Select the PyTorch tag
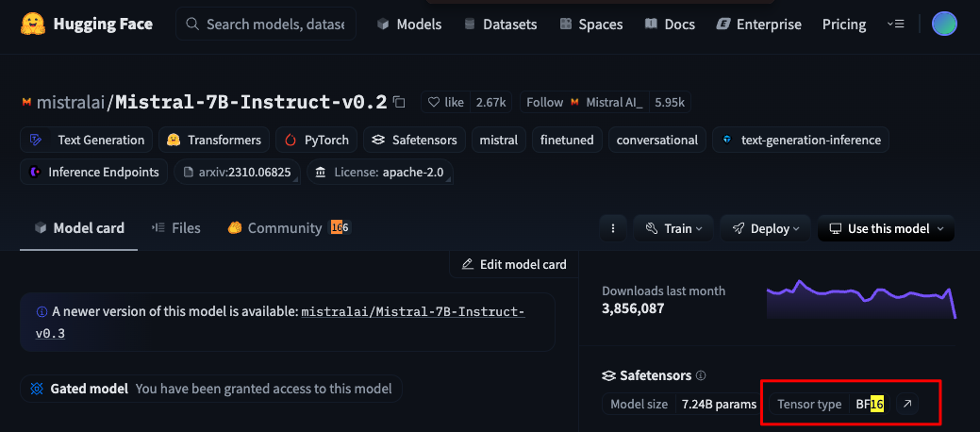The width and height of the screenshot is (980, 432). [316, 140]
